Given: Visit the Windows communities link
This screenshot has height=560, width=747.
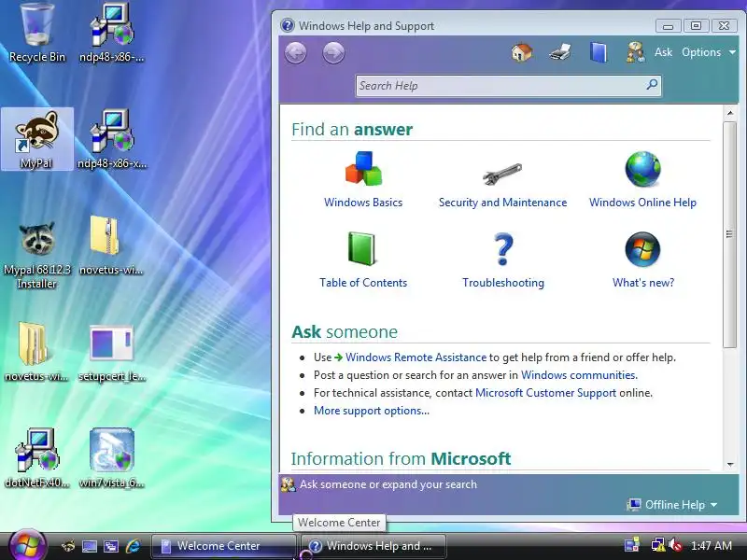Looking at the screenshot, I should click(579, 375).
